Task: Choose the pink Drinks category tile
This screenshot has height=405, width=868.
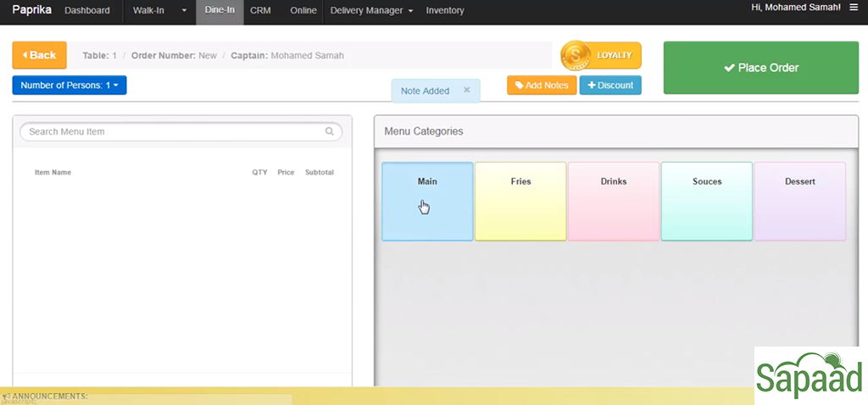Action: point(614,202)
